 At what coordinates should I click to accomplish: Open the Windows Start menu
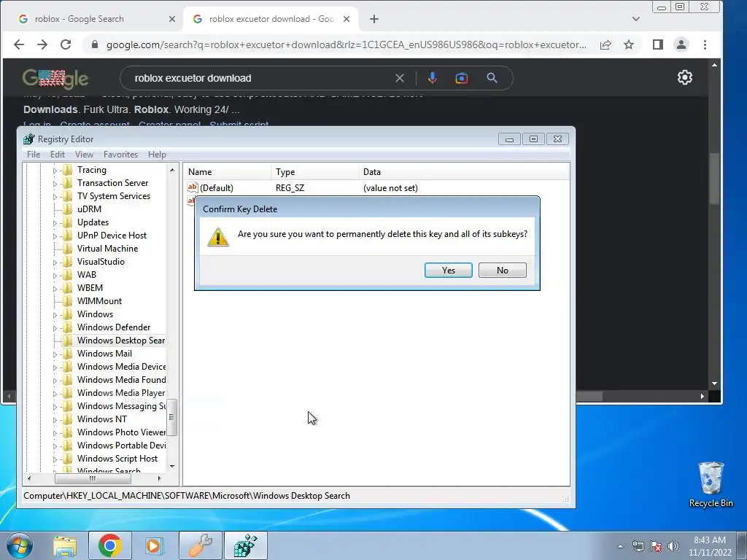pyautogui.click(x=19, y=545)
